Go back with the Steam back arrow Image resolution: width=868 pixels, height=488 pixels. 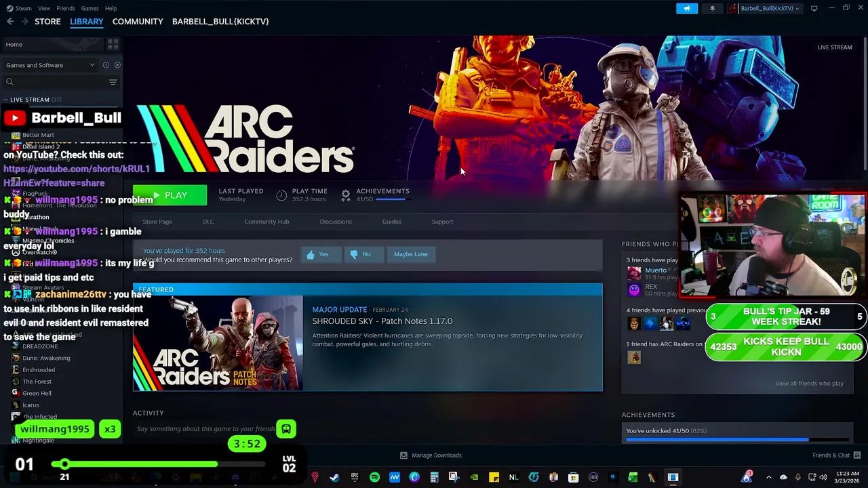coord(10,22)
